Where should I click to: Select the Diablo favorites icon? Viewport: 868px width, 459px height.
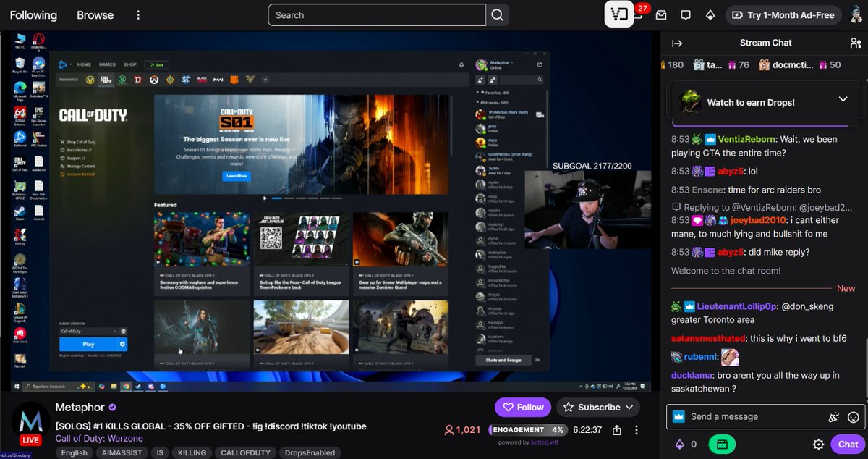point(137,80)
